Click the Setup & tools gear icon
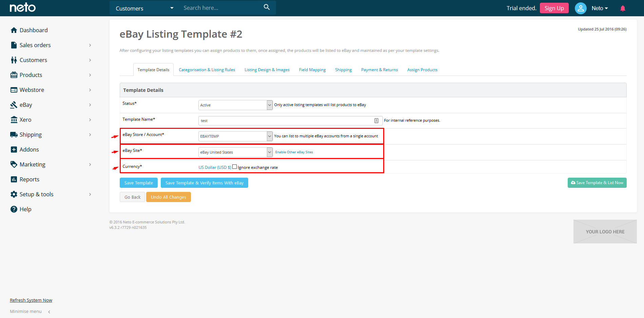Viewport: 644px width, 318px height. [x=14, y=194]
